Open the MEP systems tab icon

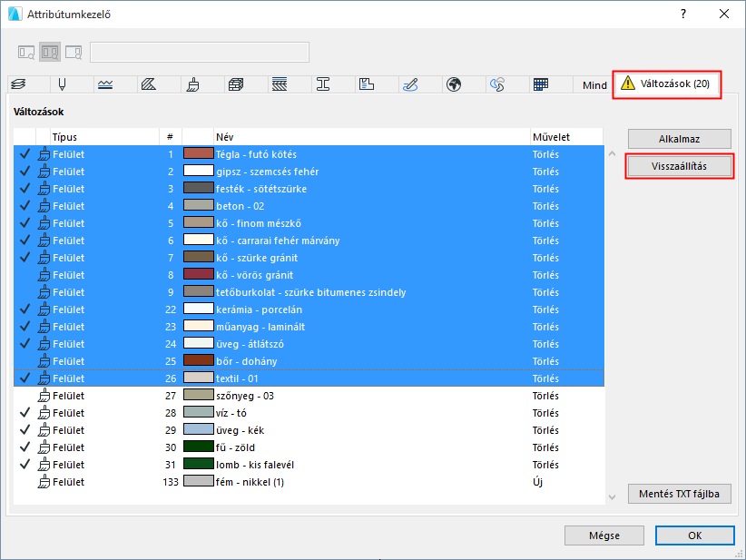click(x=410, y=84)
